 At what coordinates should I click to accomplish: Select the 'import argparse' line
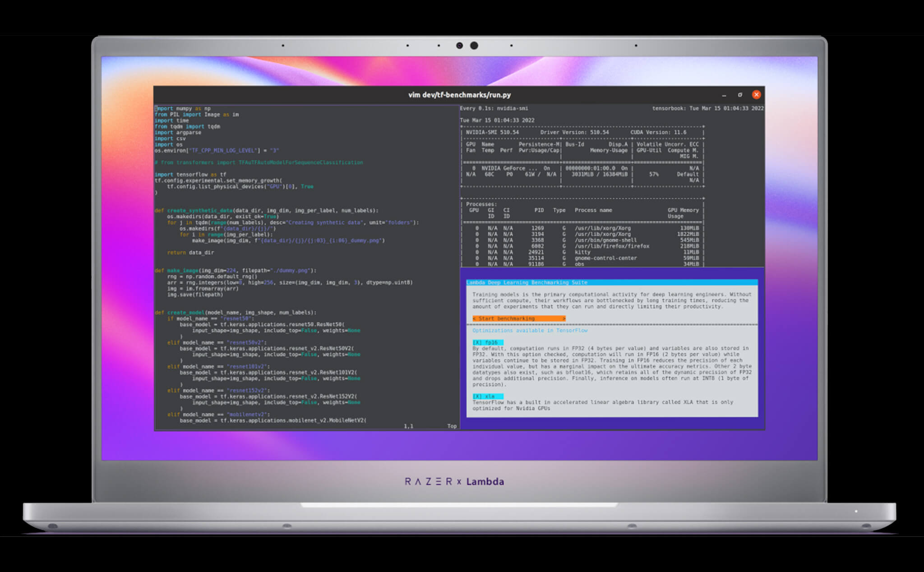[178, 133]
